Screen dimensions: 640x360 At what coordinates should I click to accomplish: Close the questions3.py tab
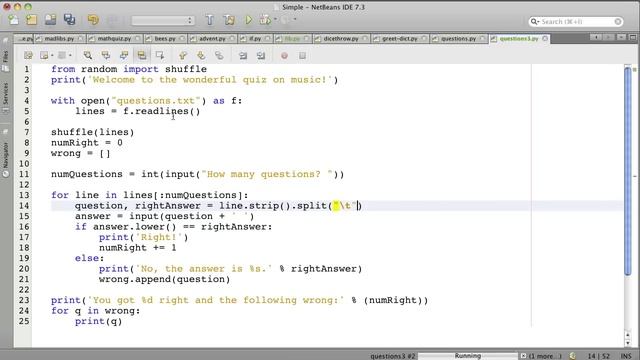coord(545,39)
